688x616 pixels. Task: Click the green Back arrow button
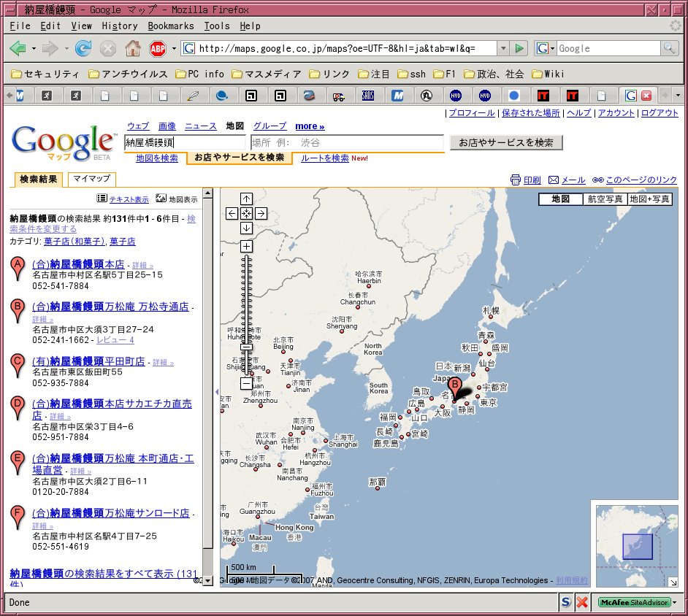[x=18, y=48]
